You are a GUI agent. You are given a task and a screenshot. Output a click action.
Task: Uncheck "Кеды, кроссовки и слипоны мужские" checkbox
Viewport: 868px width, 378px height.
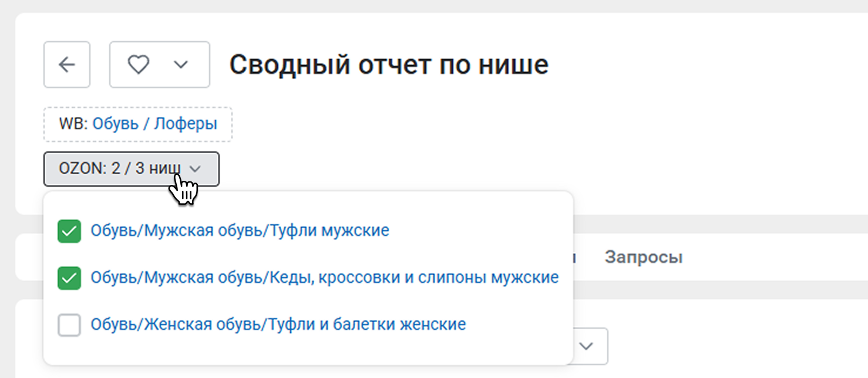coord(69,278)
